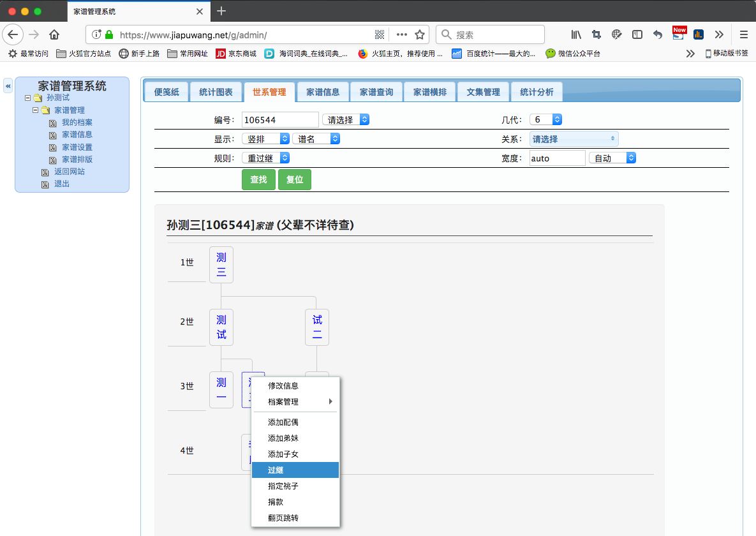Viewport: 756px width, 536px height.
Task: Click the undo reply arrow toolbar icon
Action: 658,34
